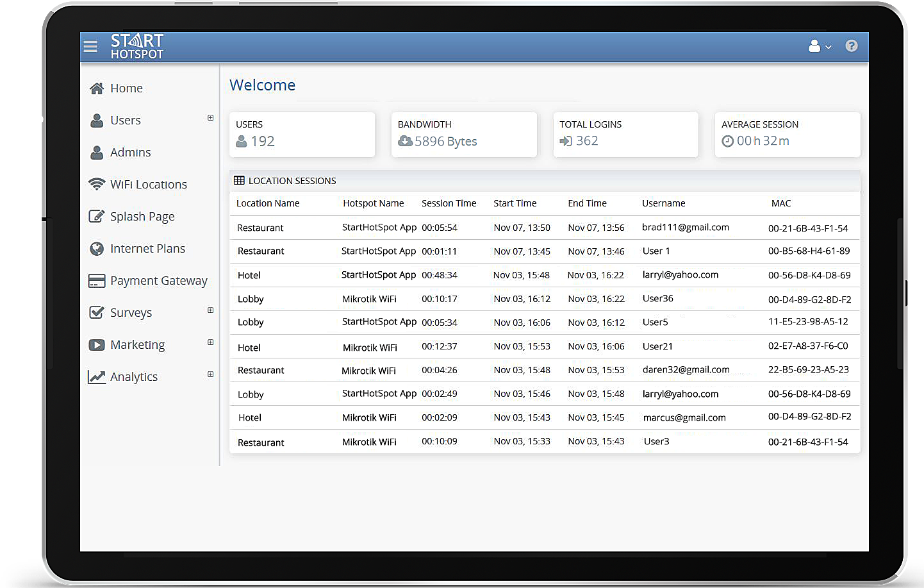This screenshot has height=588, width=924.
Task: Sort by Username column header
Action: click(664, 203)
